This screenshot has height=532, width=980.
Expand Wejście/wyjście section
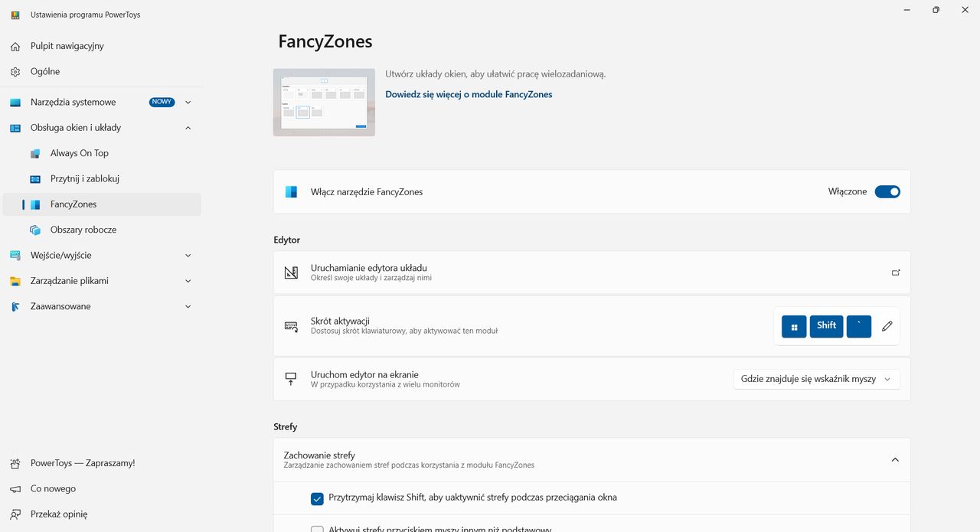point(188,256)
